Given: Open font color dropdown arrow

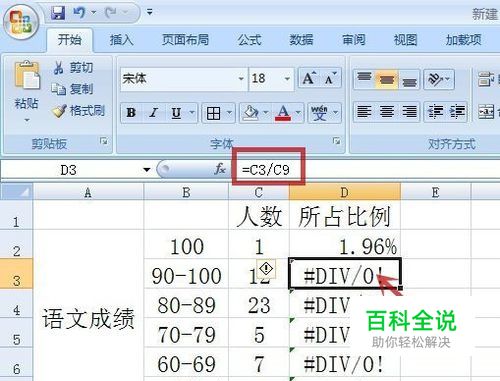Looking at the screenshot, I should tap(298, 112).
